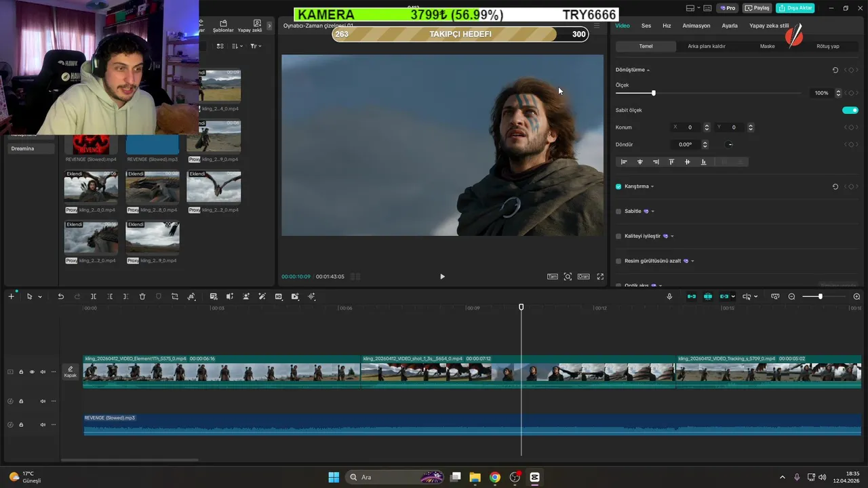Open the media sort dropdown
Viewport: 868px width, 488px height.
click(237, 46)
